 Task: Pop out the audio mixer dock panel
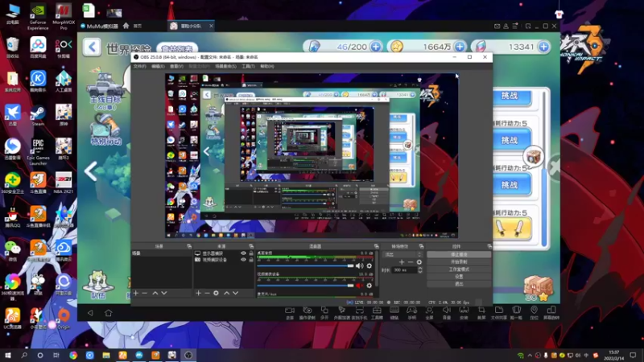[x=376, y=246]
